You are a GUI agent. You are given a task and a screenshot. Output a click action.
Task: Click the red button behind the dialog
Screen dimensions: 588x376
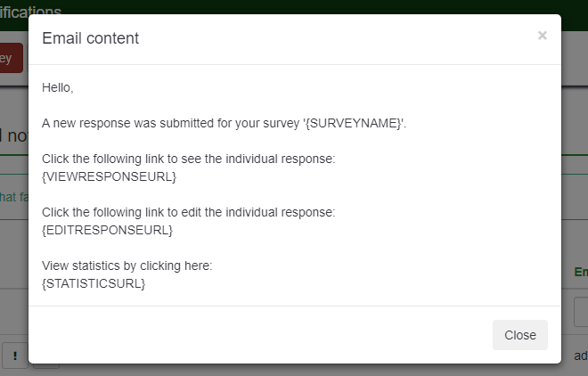[x=11, y=59]
